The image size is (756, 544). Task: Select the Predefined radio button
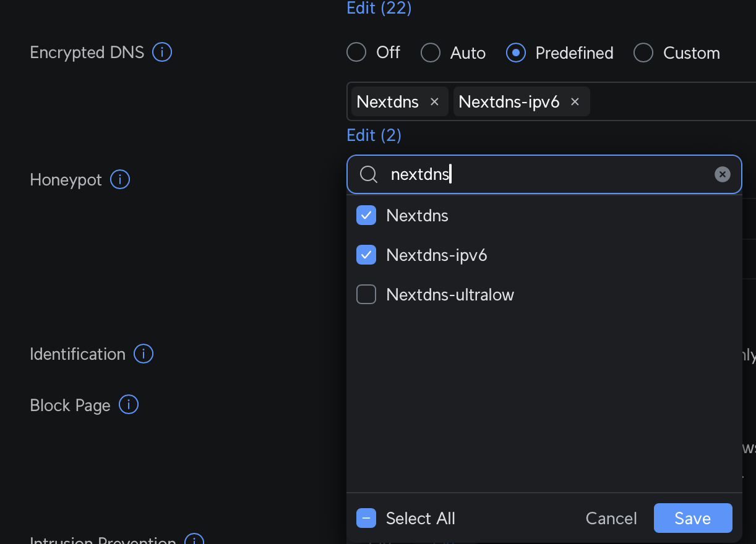click(516, 53)
